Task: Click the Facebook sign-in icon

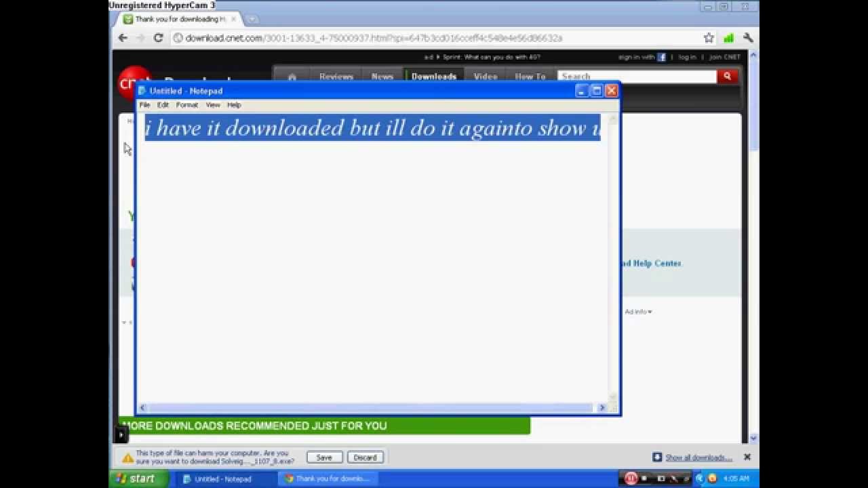Action: point(661,58)
